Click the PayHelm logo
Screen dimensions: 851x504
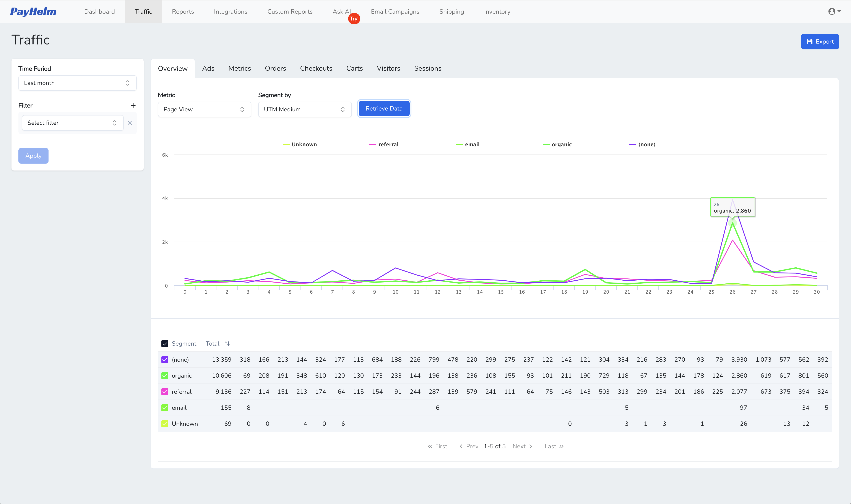pyautogui.click(x=33, y=11)
